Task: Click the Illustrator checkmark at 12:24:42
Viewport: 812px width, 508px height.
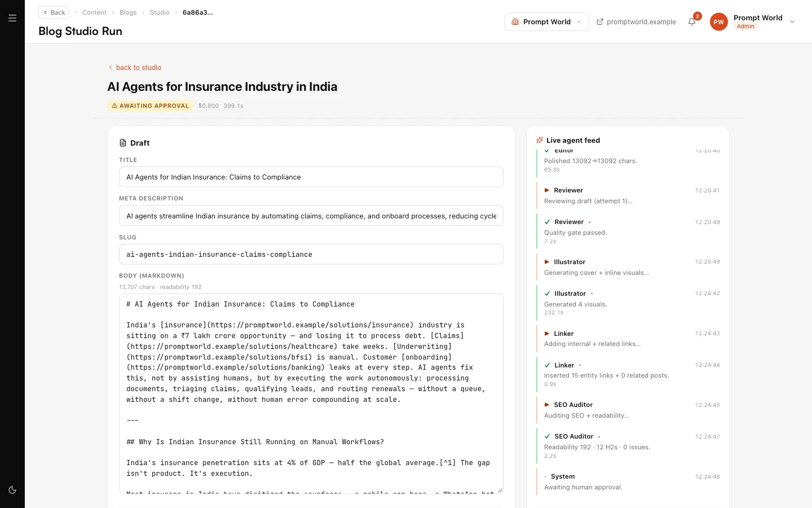Action: tap(547, 294)
